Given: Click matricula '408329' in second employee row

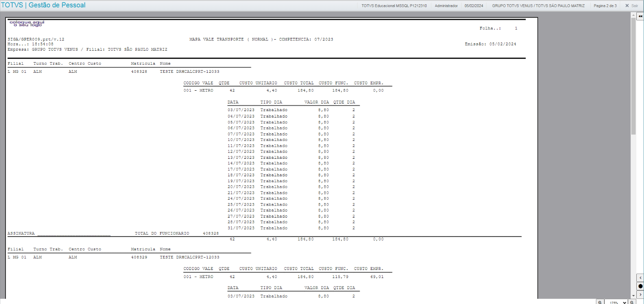Looking at the screenshot, I should tap(139, 257).
